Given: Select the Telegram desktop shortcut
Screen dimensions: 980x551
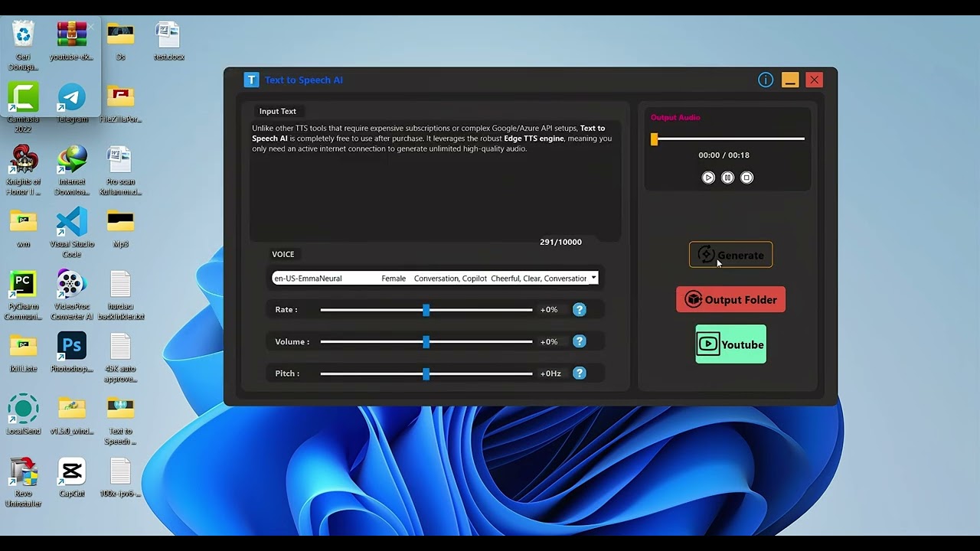Looking at the screenshot, I should pos(72,103).
